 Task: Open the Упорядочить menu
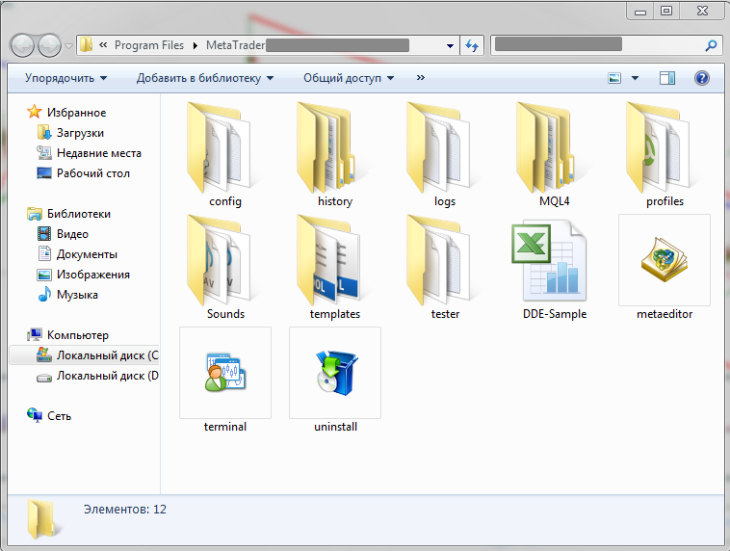point(66,78)
